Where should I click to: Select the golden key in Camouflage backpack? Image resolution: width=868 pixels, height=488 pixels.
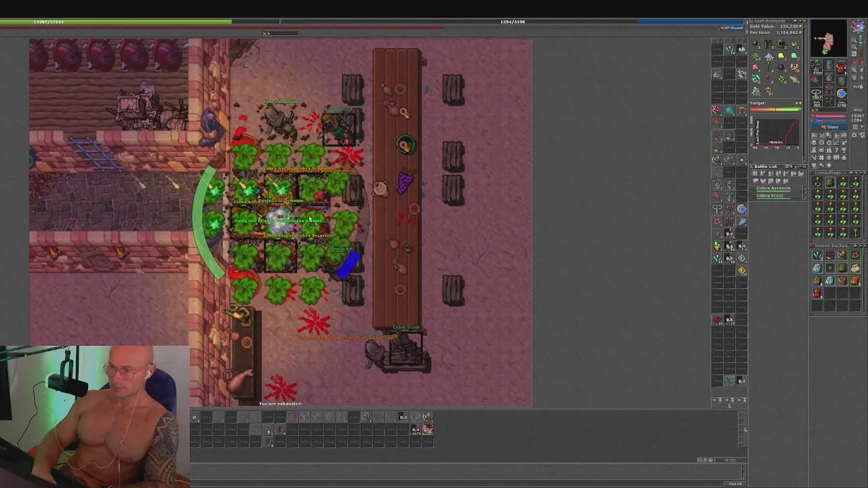[x=855, y=232]
